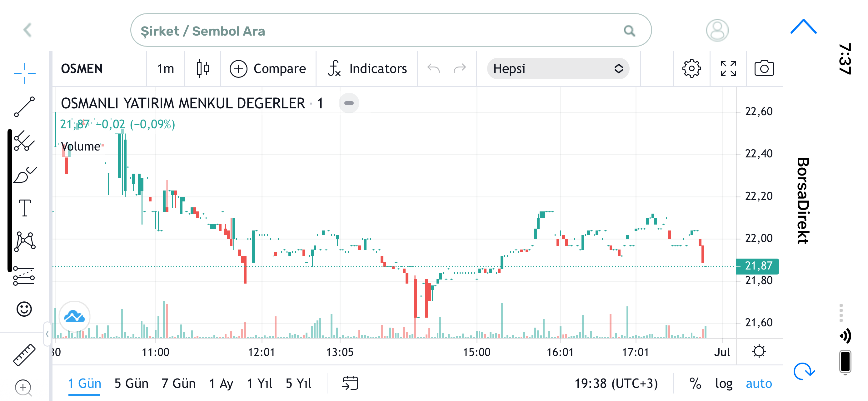Redo the last chart action
Viewport: 868px width, 401px height.
(x=460, y=69)
